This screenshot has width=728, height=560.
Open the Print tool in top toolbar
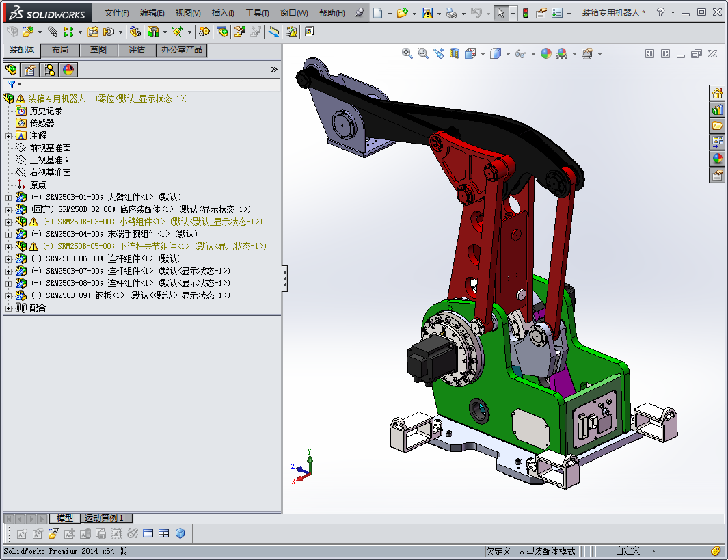tap(450, 13)
